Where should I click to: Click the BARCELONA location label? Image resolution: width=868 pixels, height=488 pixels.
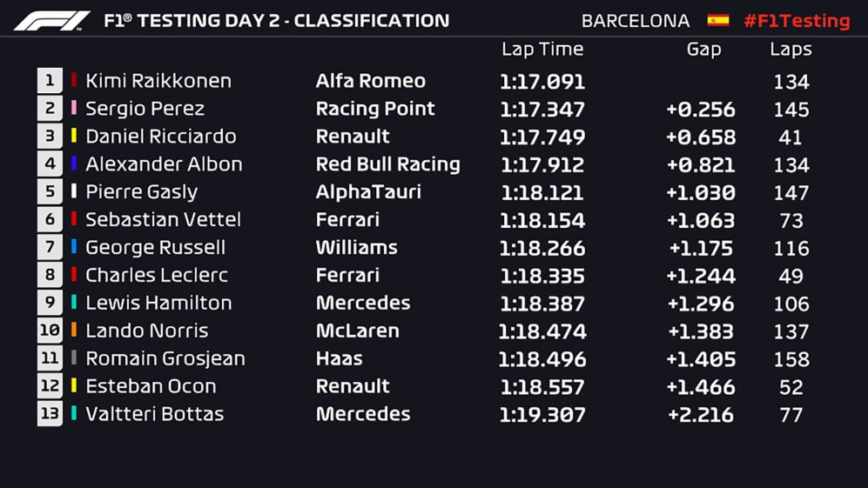click(x=635, y=20)
